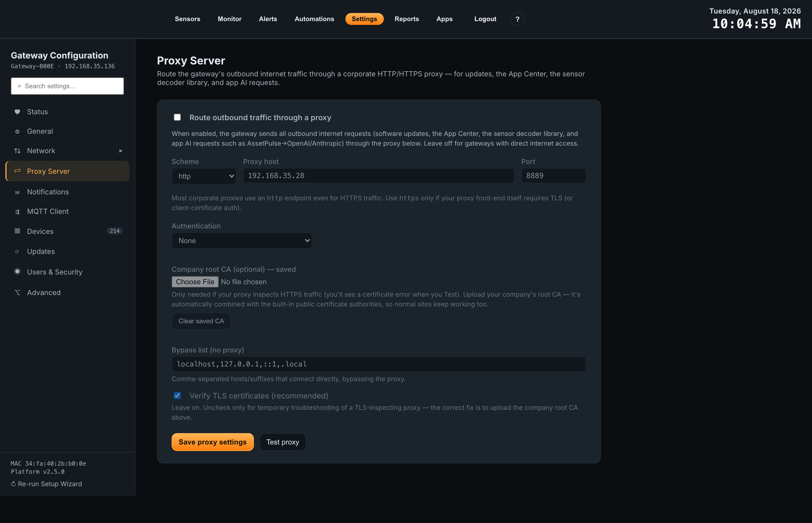Enable Route outbound traffic through a proxy
Image resolution: width=812 pixels, height=523 pixels.
tap(177, 117)
